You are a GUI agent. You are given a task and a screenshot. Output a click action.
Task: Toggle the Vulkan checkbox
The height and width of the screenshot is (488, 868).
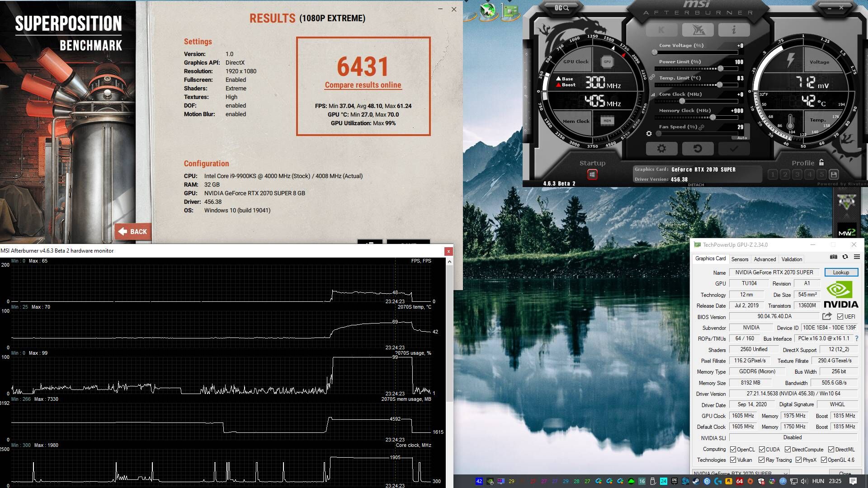(x=733, y=460)
